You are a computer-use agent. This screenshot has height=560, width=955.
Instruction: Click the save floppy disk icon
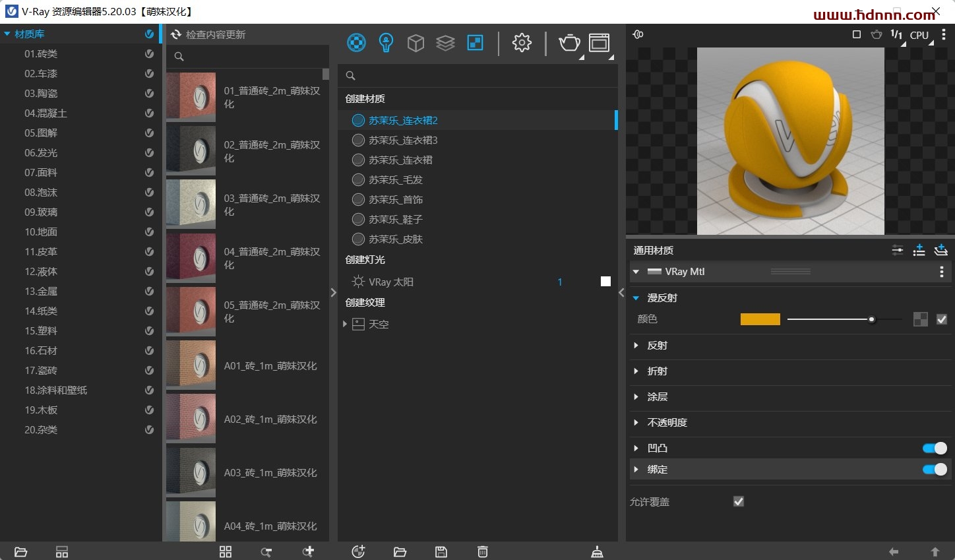click(x=441, y=552)
